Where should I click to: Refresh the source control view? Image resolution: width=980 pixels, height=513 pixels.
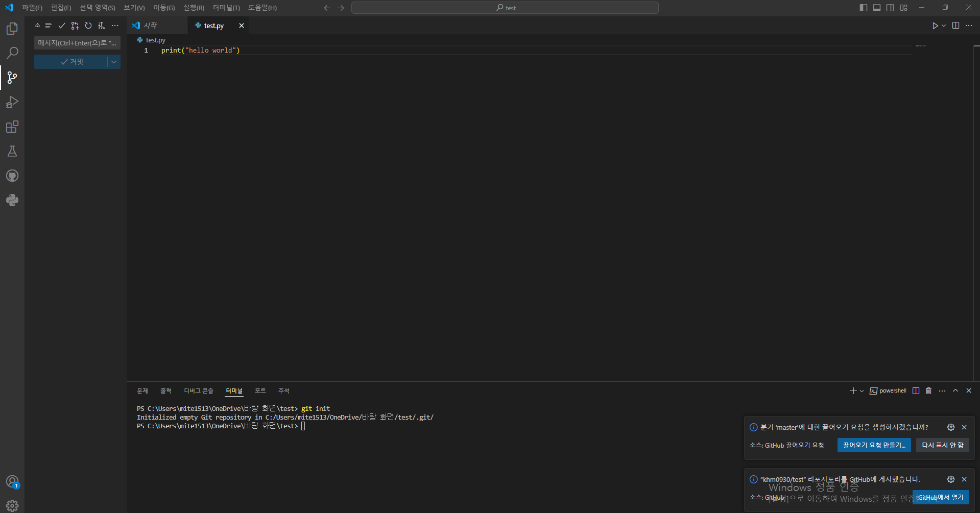pos(88,26)
